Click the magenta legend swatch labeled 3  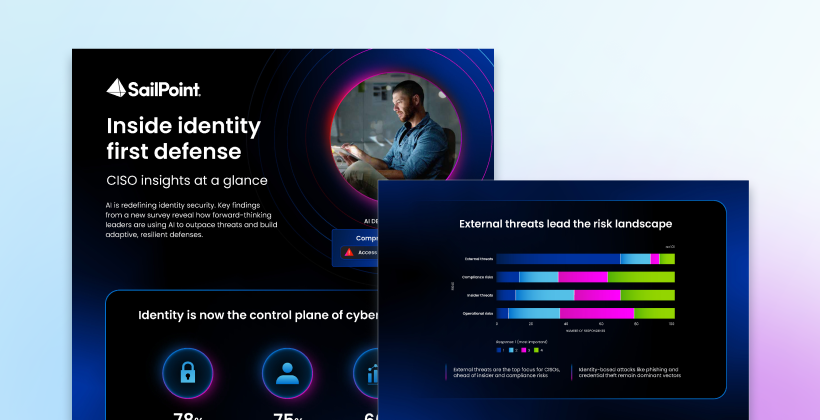pyautogui.click(x=523, y=350)
